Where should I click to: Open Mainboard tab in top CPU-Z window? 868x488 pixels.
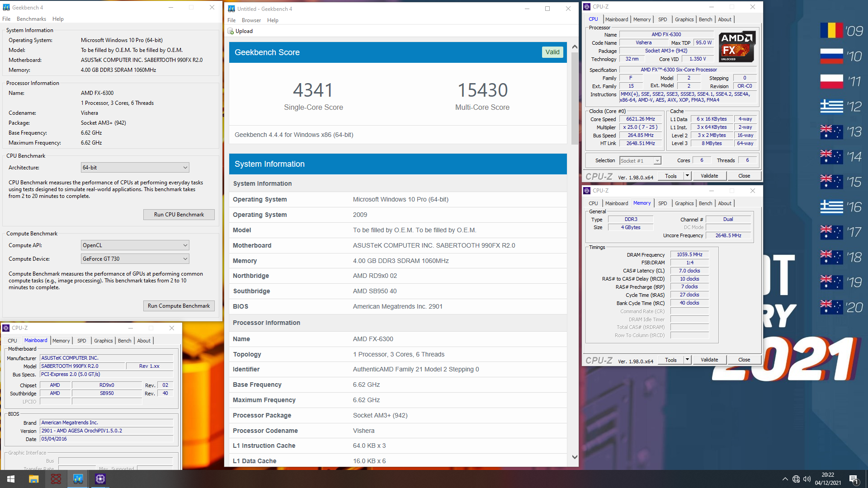pyautogui.click(x=617, y=19)
